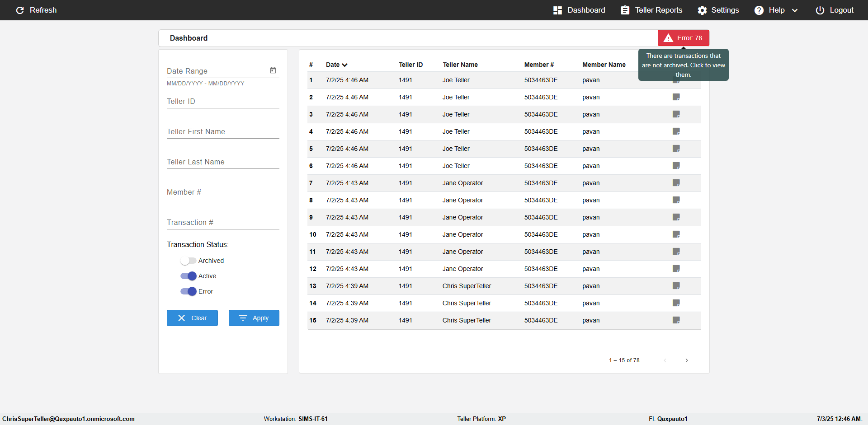Click the Member # column header
The height and width of the screenshot is (425, 868).
pyautogui.click(x=539, y=65)
